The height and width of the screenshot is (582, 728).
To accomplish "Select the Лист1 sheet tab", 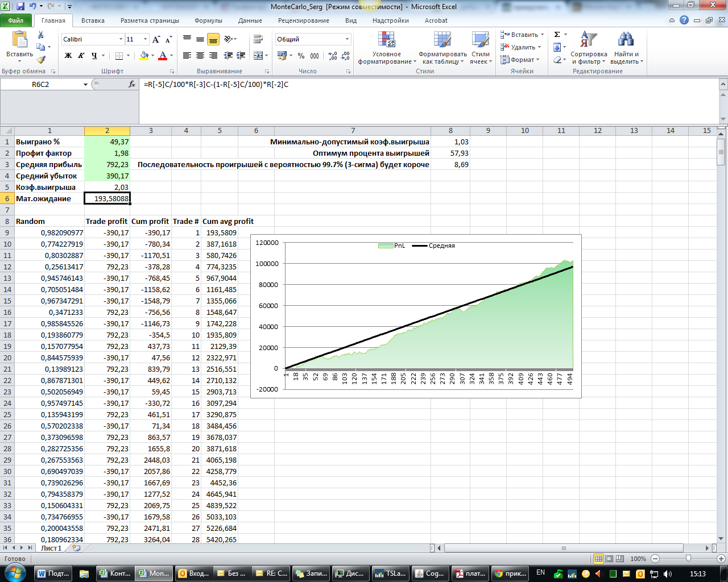I will (x=51, y=548).
